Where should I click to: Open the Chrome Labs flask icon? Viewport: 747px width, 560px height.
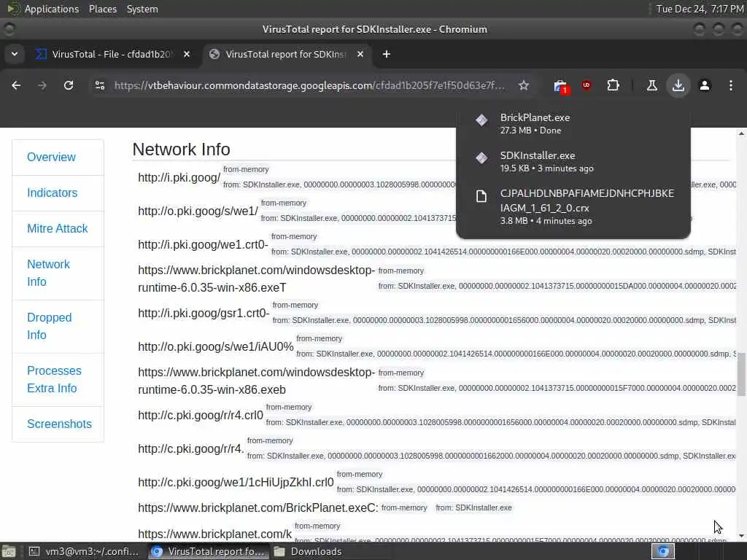point(651,85)
